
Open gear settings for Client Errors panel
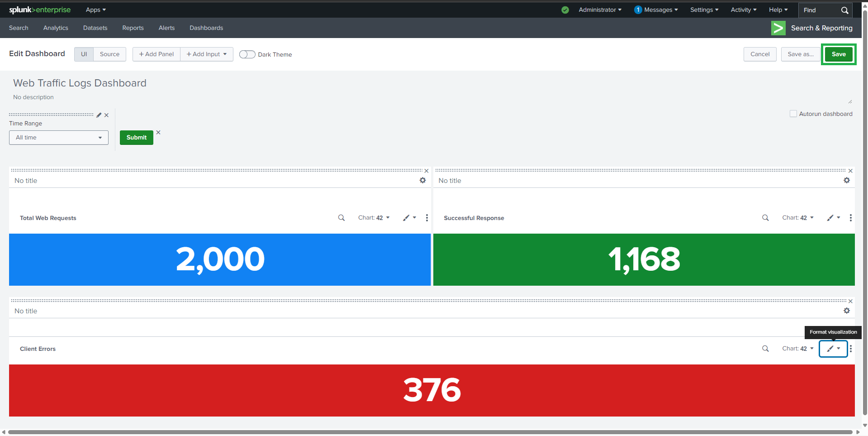coord(847,311)
